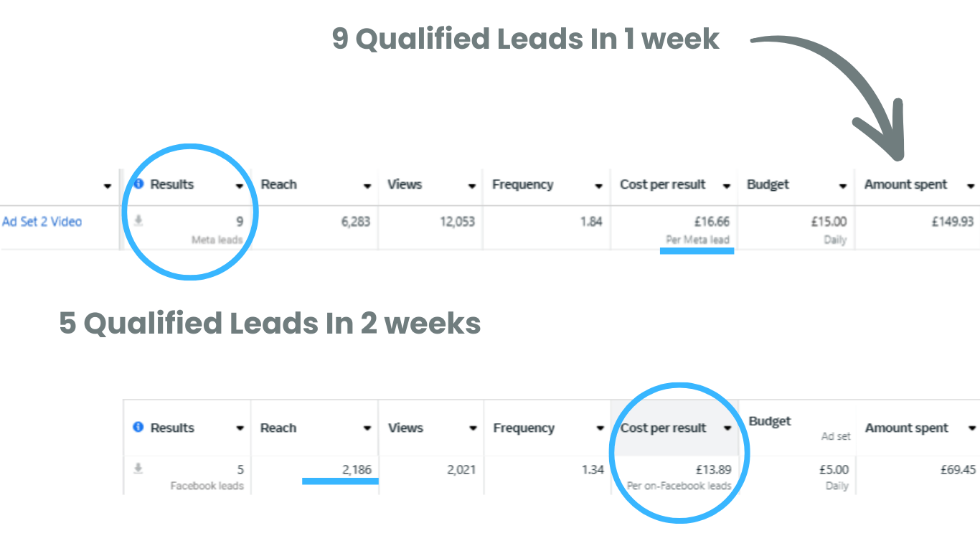Click the info icon beside lower Results header
980x551 pixels.
(x=138, y=427)
